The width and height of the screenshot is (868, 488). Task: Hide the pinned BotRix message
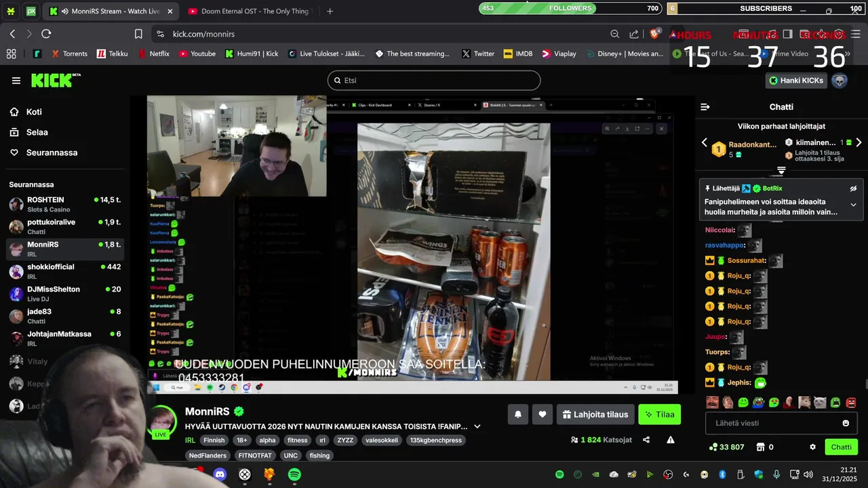point(853,188)
